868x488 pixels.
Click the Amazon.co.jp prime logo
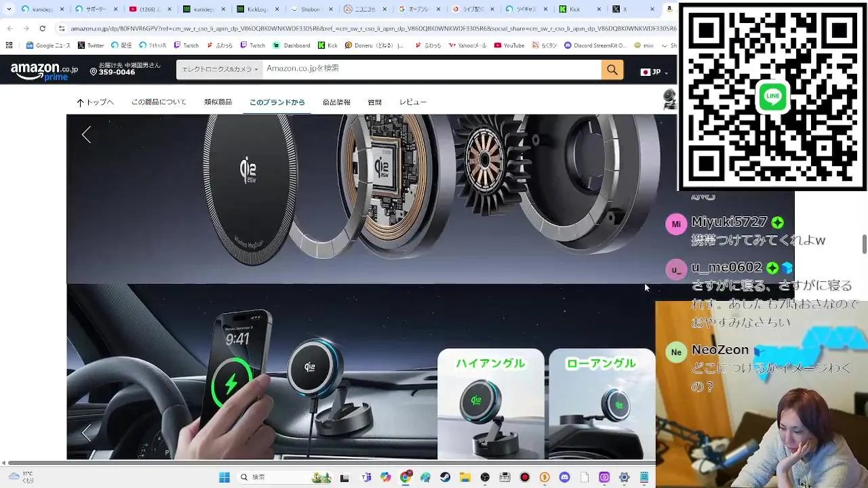pyautogui.click(x=44, y=71)
